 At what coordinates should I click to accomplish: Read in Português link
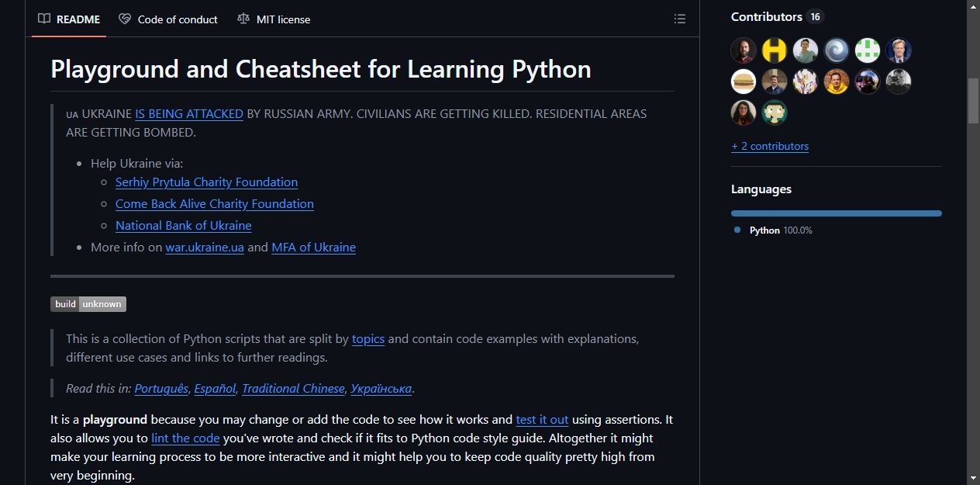click(161, 388)
